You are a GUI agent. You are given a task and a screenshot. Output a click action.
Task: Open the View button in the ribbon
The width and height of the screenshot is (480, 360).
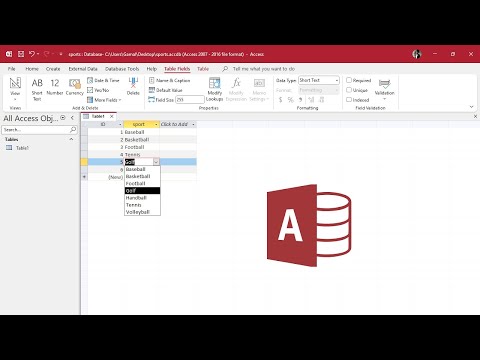coord(15,89)
